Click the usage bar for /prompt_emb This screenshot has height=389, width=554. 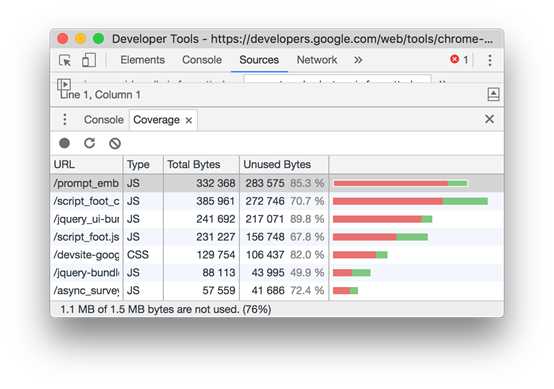[401, 183]
